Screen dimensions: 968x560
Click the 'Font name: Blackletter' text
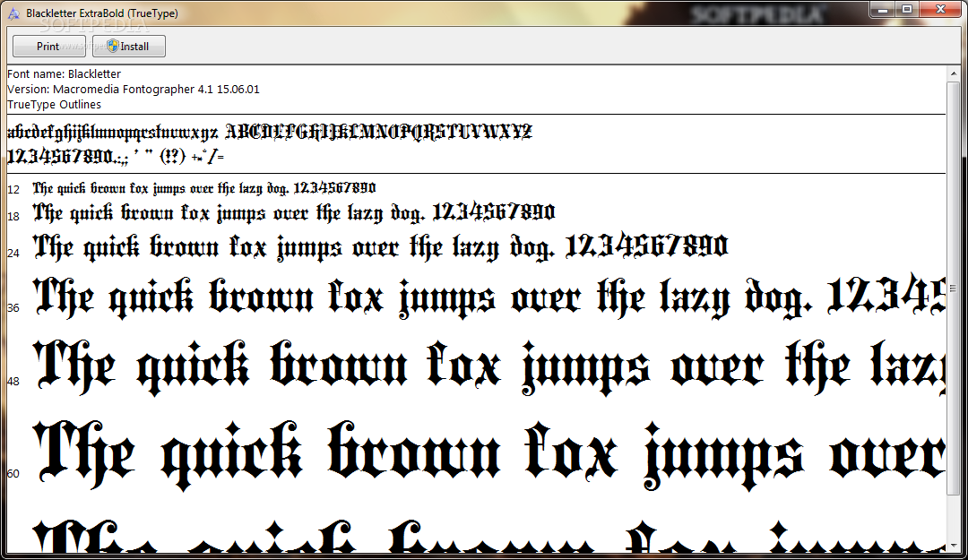65,73
